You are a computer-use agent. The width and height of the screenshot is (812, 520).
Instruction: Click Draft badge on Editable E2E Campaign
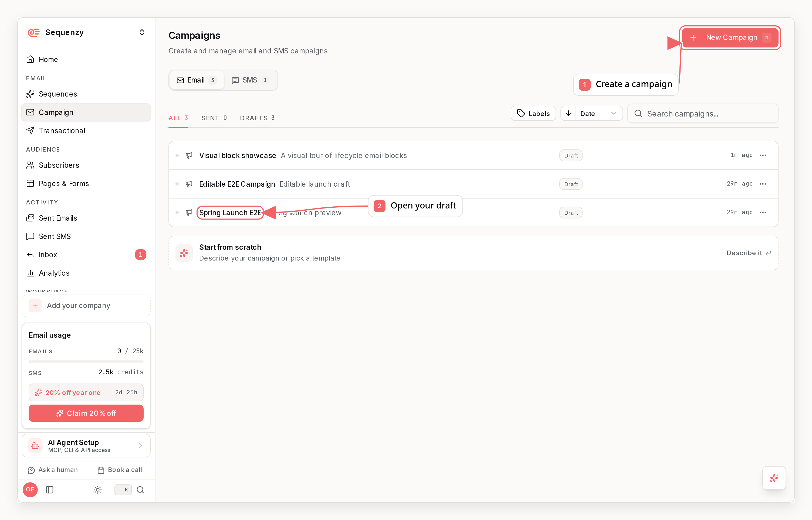[x=571, y=184]
